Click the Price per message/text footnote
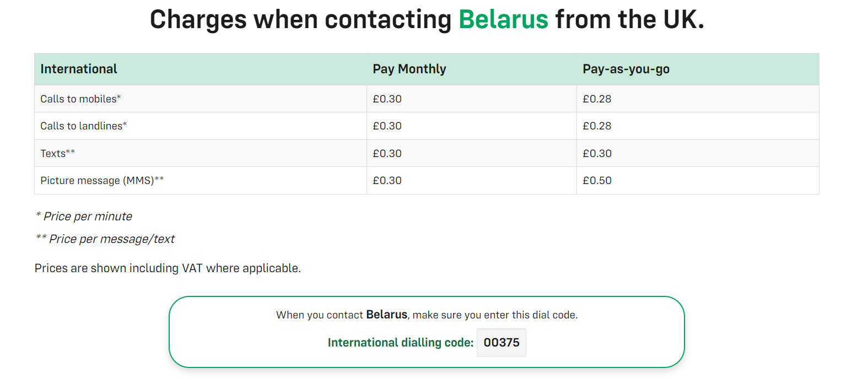 [x=105, y=239]
